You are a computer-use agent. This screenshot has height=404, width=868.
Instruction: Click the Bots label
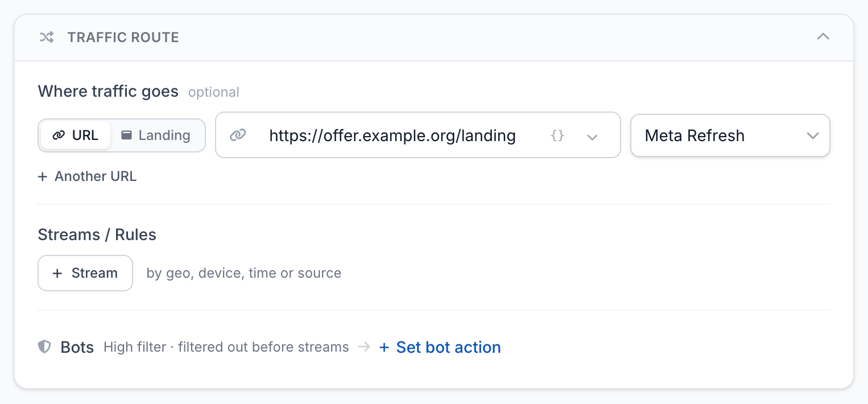pos(77,348)
